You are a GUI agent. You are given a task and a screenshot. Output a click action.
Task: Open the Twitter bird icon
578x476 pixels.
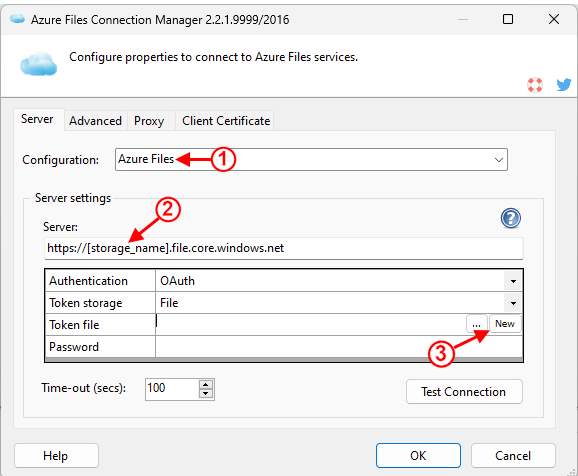pos(564,85)
